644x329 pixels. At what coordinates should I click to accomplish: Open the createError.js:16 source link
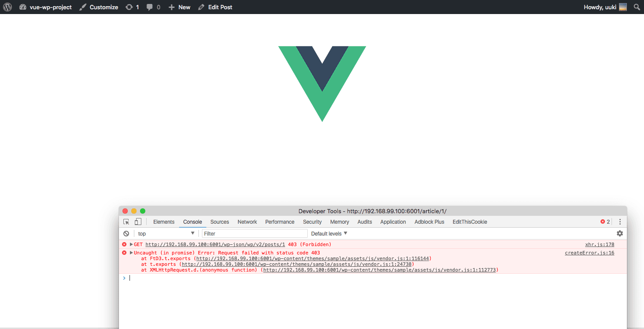click(x=590, y=253)
